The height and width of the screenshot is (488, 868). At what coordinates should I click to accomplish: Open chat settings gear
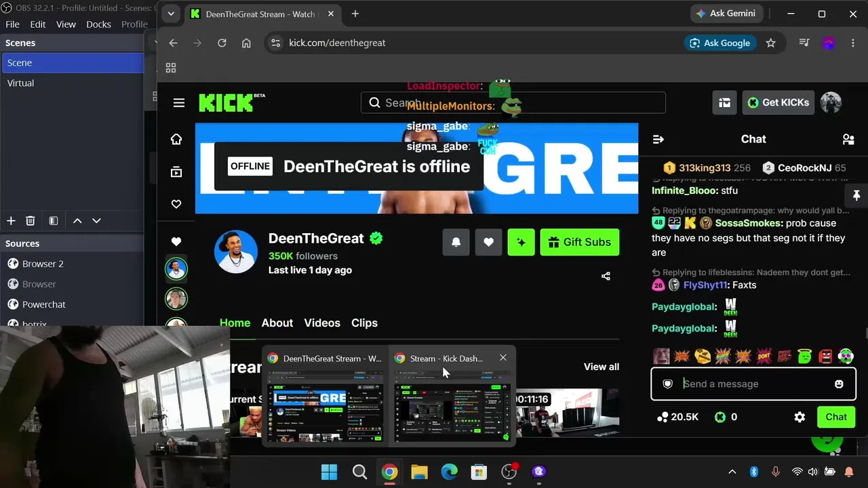coord(800,417)
